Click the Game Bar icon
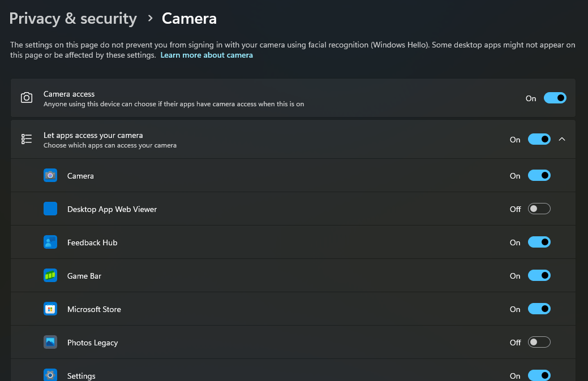 pos(50,275)
